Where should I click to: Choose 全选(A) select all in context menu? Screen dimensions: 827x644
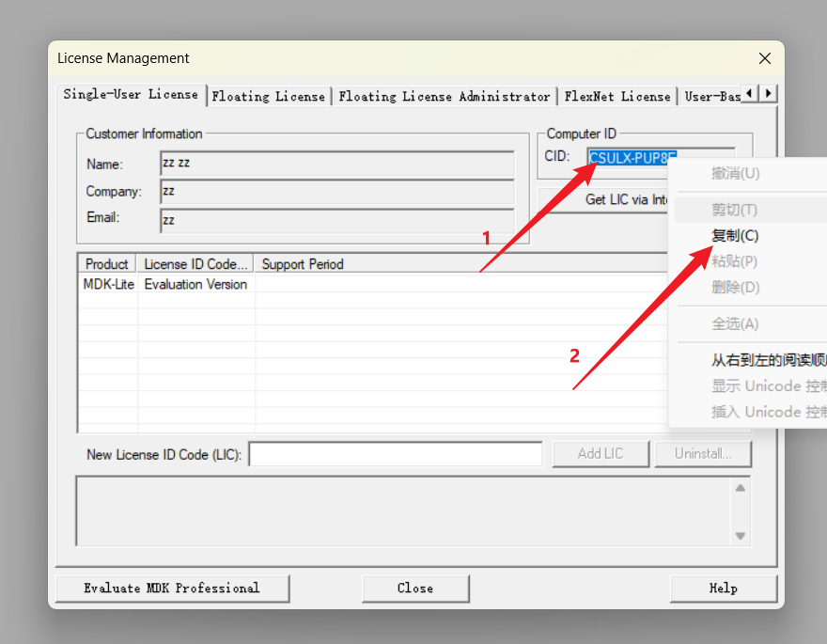pyautogui.click(x=751, y=323)
